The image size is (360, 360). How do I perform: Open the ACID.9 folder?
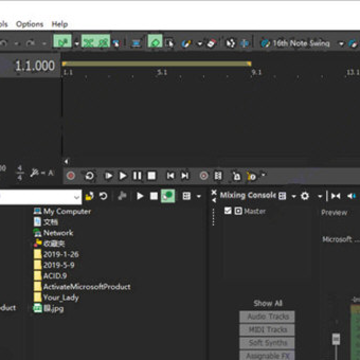tap(50, 276)
